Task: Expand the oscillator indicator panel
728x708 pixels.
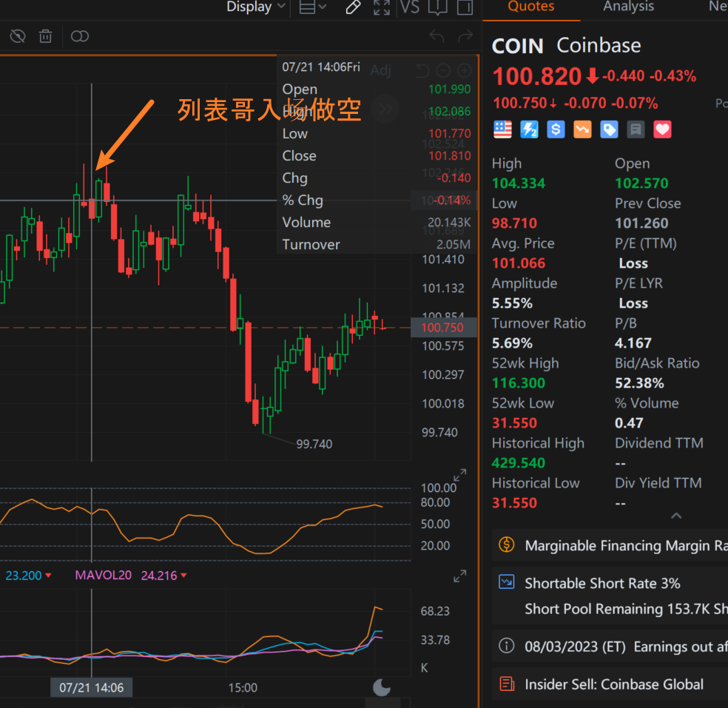Action: (x=459, y=476)
